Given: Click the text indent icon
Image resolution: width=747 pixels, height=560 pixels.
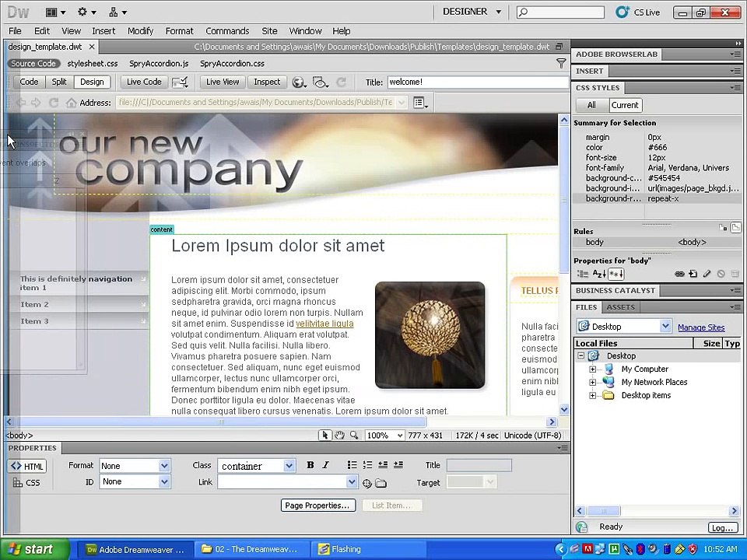Looking at the screenshot, I should pos(398,465).
